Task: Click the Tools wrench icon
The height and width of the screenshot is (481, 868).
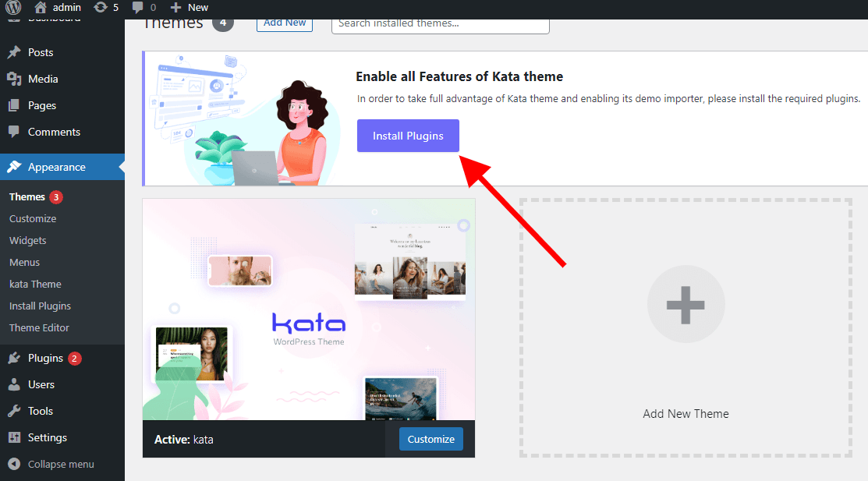Action: click(x=14, y=411)
